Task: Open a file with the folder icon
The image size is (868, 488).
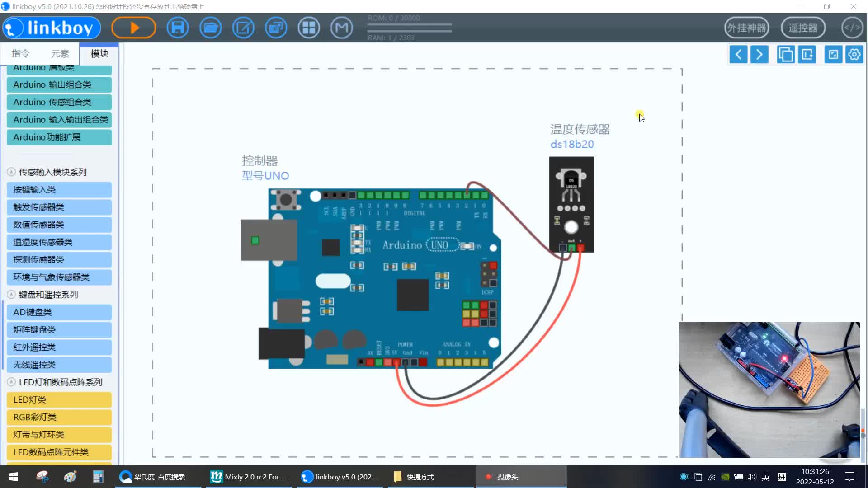Action: point(211,28)
